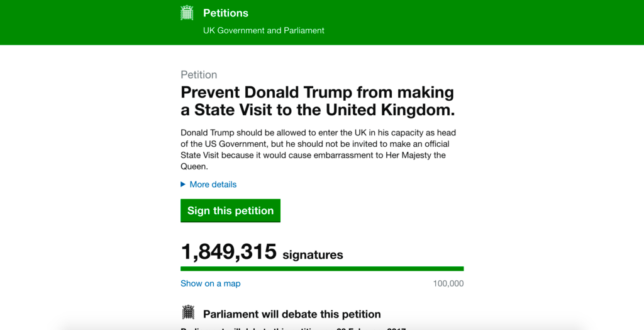Click the description paragraph about Her Majesty

318,150
